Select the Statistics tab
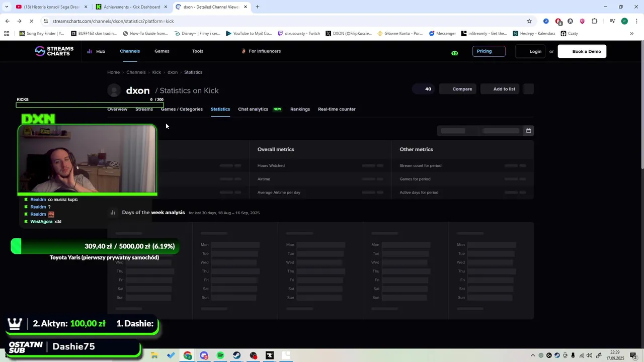Viewport: 644px width, 362px height. point(220,109)
